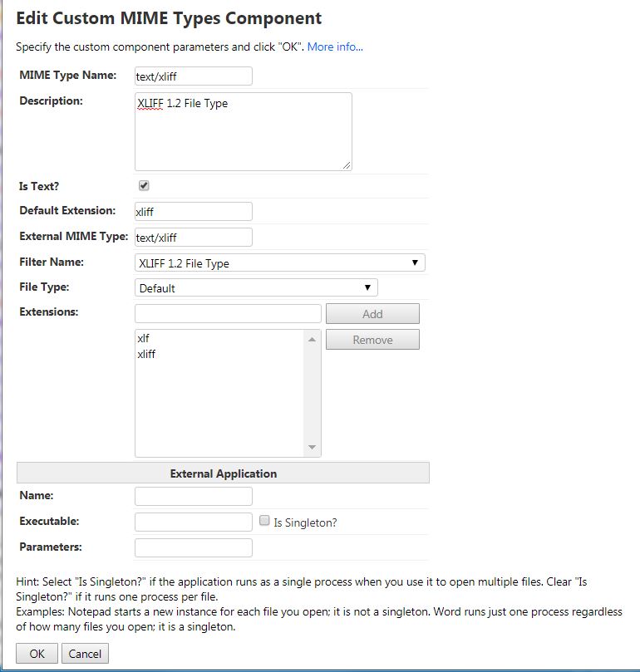This screenshot has height=672, width=640.
Task: Click the Remove extension button
Action: pyautogui.click(x=372, y=340)
